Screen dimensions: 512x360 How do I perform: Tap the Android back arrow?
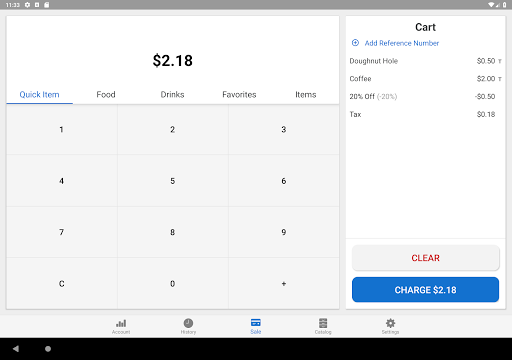16,349
